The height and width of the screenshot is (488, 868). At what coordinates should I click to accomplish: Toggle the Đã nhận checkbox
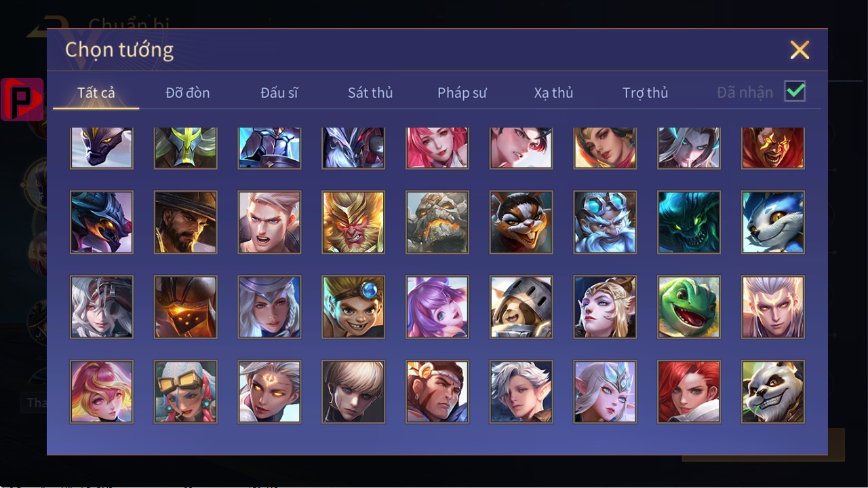pyautogui.click(x=795, y=91)
